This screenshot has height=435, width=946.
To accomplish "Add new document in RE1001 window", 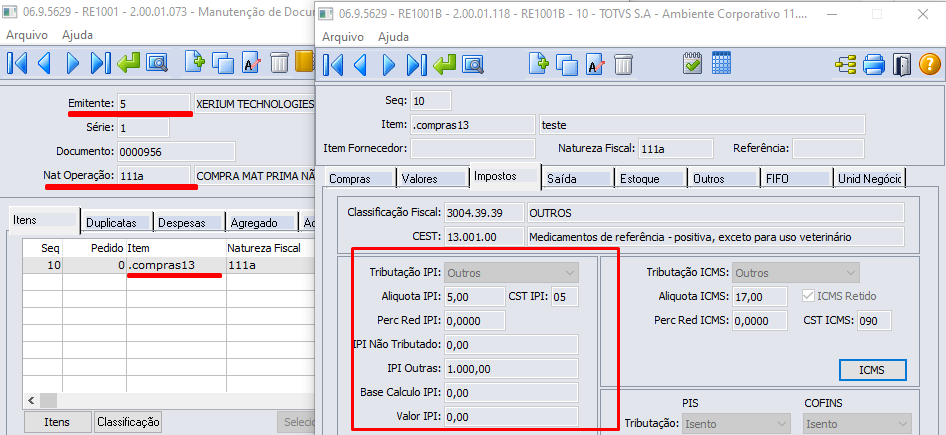I will [x=195, y=63].
